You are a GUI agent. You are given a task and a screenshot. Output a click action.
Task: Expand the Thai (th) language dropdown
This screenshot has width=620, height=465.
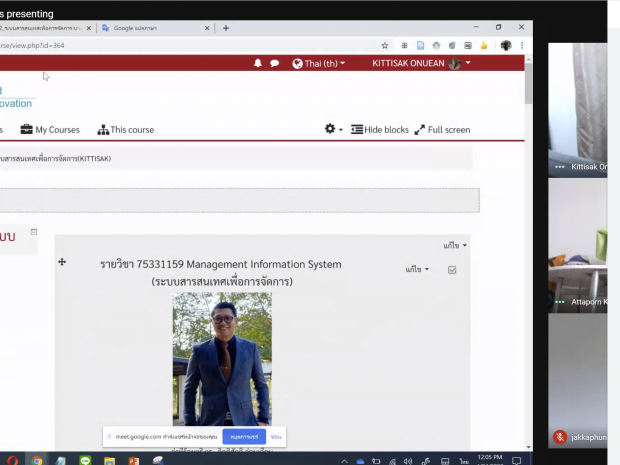318,63
